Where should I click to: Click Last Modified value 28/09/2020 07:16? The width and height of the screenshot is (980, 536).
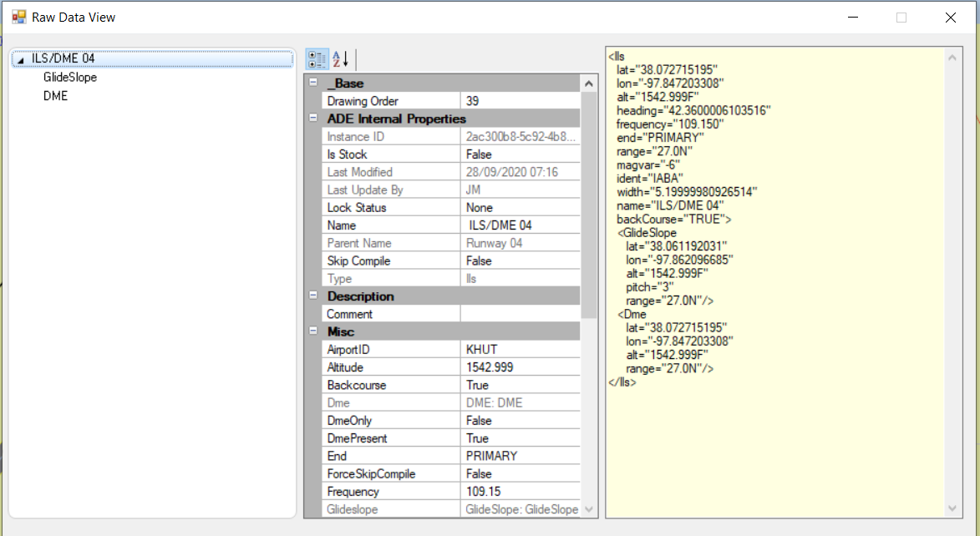pos(520,172)
